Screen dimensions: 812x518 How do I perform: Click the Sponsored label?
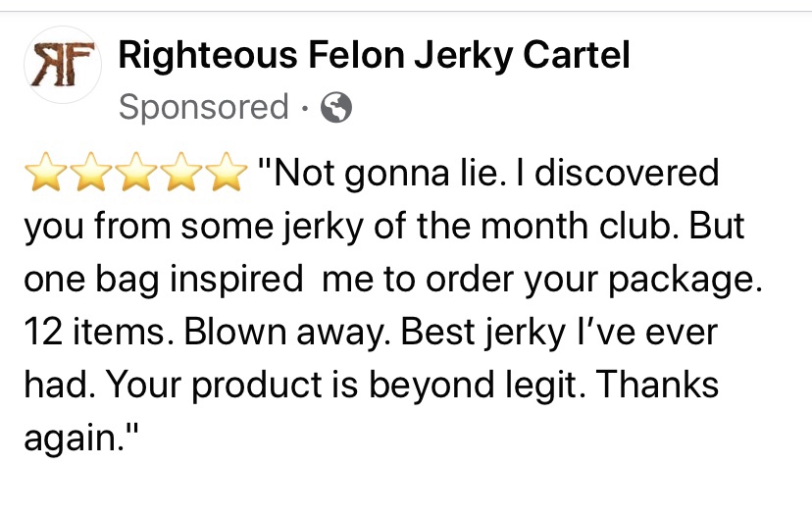(203, 108)
